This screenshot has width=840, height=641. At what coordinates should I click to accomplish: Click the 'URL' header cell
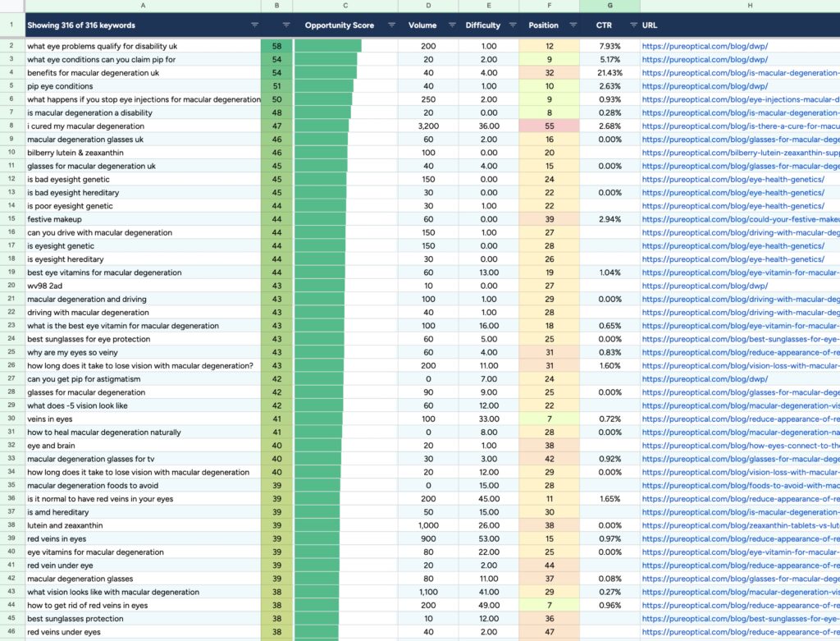pos(741,25)
